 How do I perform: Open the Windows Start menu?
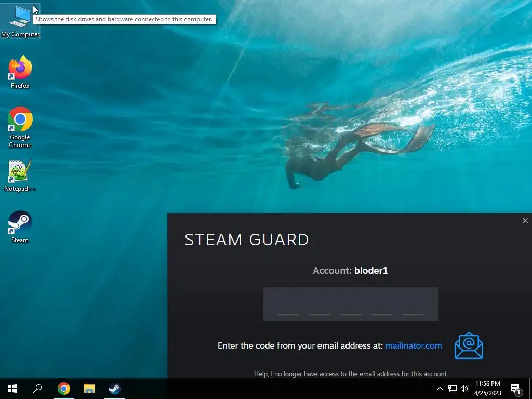pos(12,389)
